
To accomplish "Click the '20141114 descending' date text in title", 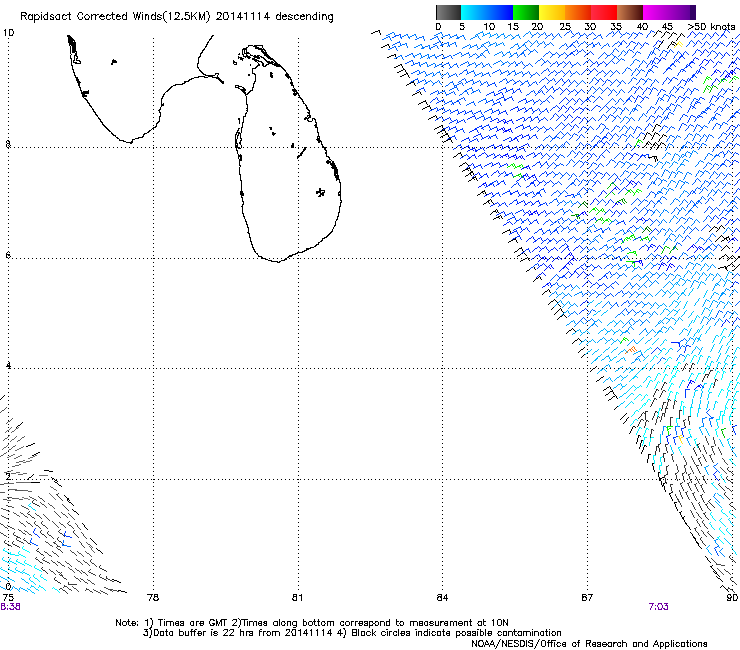I will (274, 17).
